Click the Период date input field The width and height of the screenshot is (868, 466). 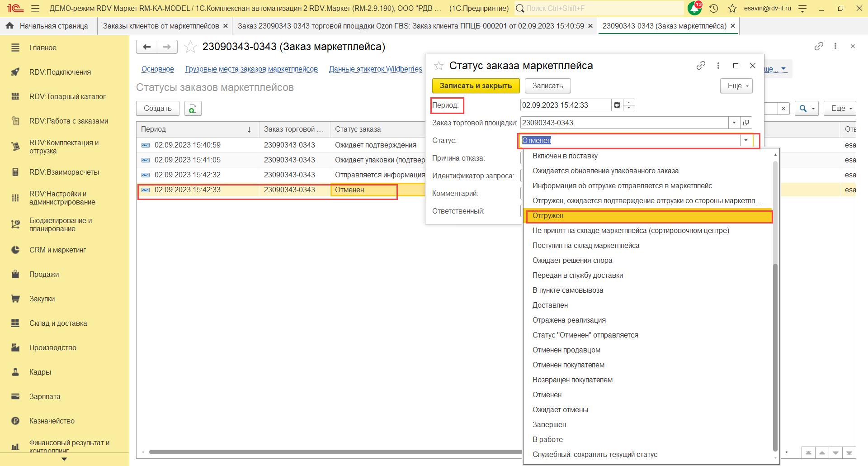[565, 105]
